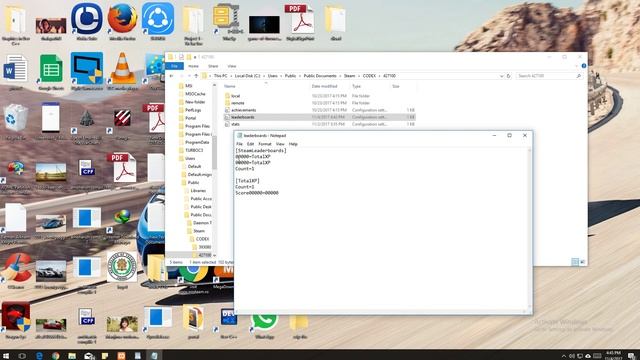This screenshot has height=360, width=640.
Task: Open the Help menu in Notepad
Action: tap(293, 144)
